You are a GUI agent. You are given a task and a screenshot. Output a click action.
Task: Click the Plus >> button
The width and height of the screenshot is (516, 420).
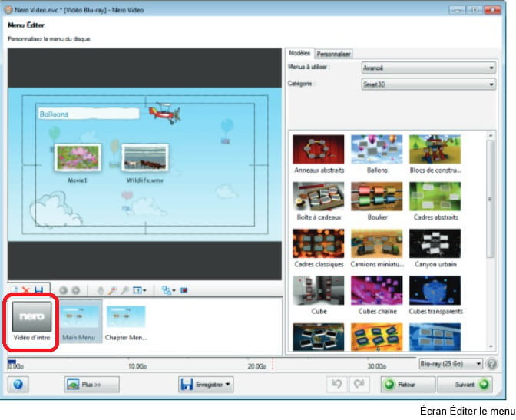(x=92, y=384)
